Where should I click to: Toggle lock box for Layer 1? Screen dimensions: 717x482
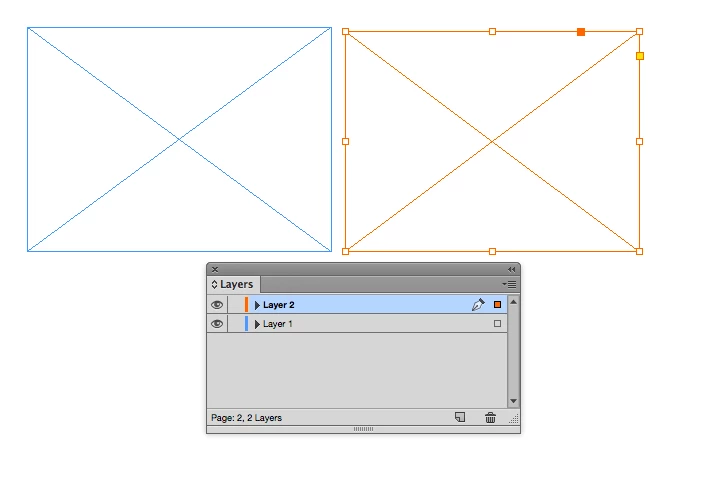pos(235,324)
